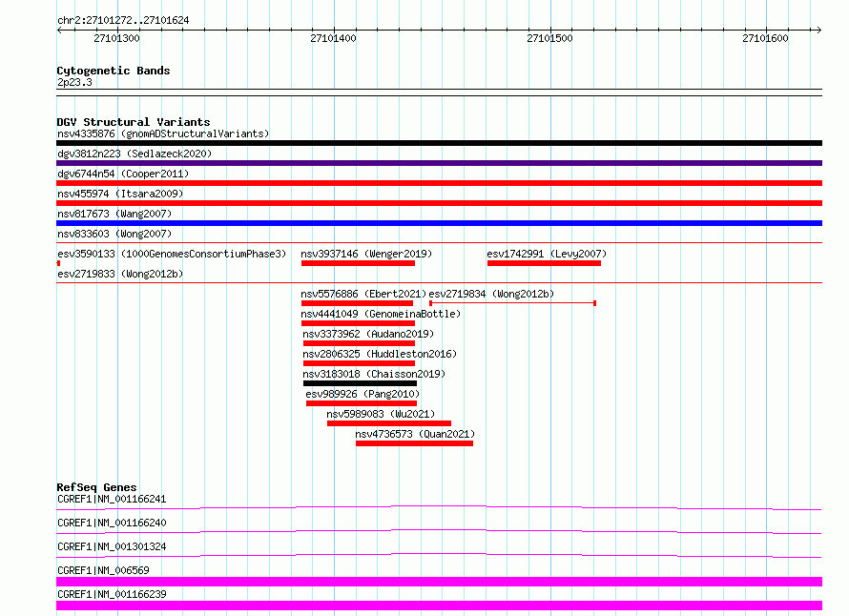The image size is (849, 616).
Task: Click the red nsv2806325 variant bar
Action: pos(359,363)
